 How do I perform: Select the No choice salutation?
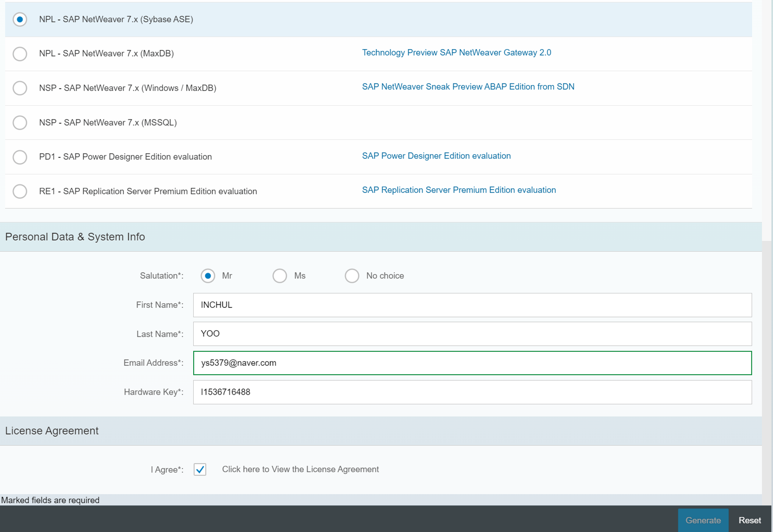coord(352,276)
